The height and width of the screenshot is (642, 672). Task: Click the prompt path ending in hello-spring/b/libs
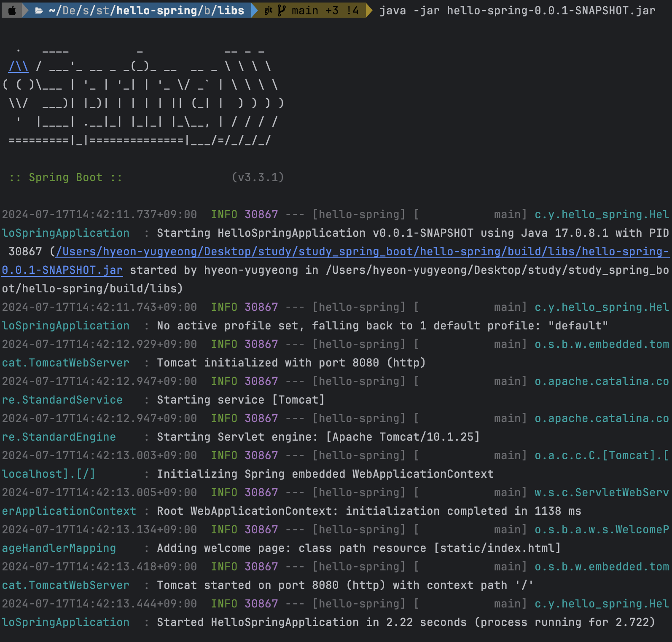[x=146, y=11]
